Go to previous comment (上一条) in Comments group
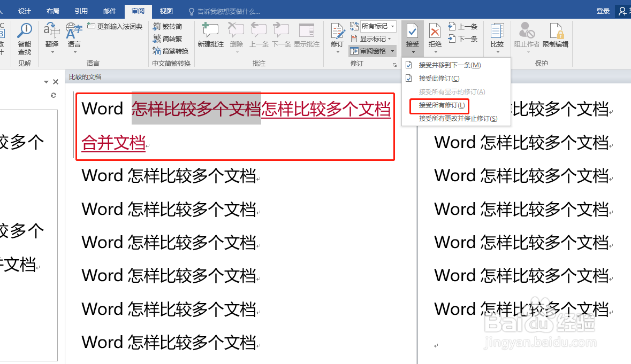 (x=259, y=35)
